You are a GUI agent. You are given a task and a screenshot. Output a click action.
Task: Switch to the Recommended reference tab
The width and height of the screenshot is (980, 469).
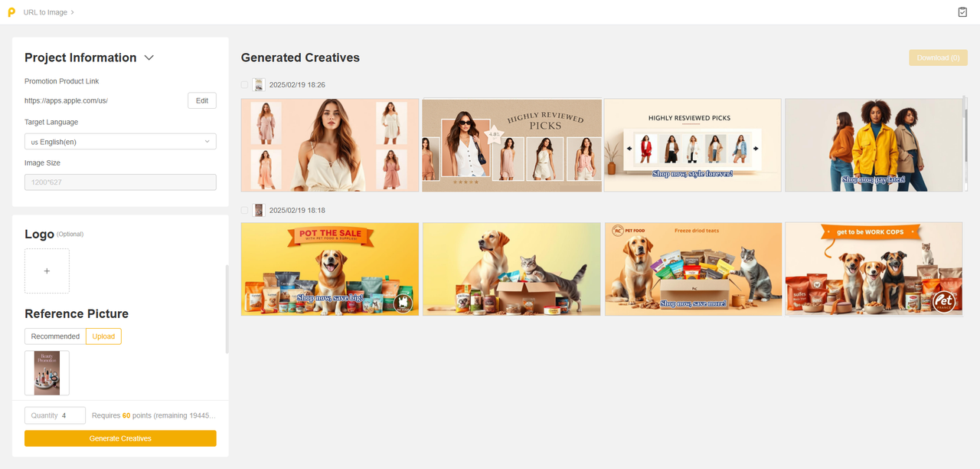point(55,336)
